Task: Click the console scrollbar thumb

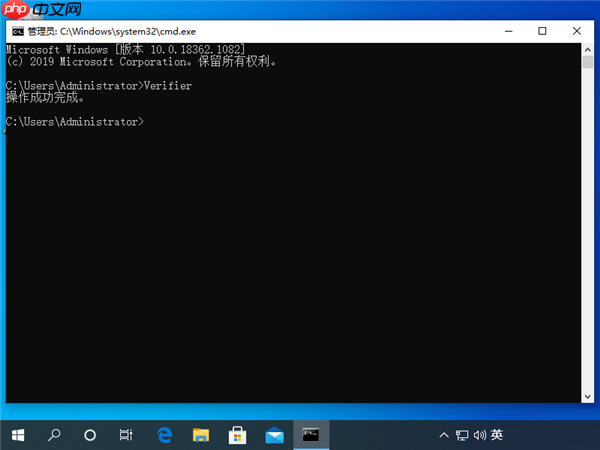Action: [x=588, y=62]
